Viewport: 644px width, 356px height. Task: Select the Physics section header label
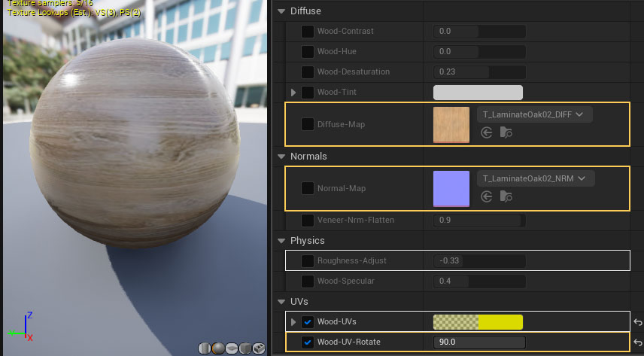coord(307,241)
